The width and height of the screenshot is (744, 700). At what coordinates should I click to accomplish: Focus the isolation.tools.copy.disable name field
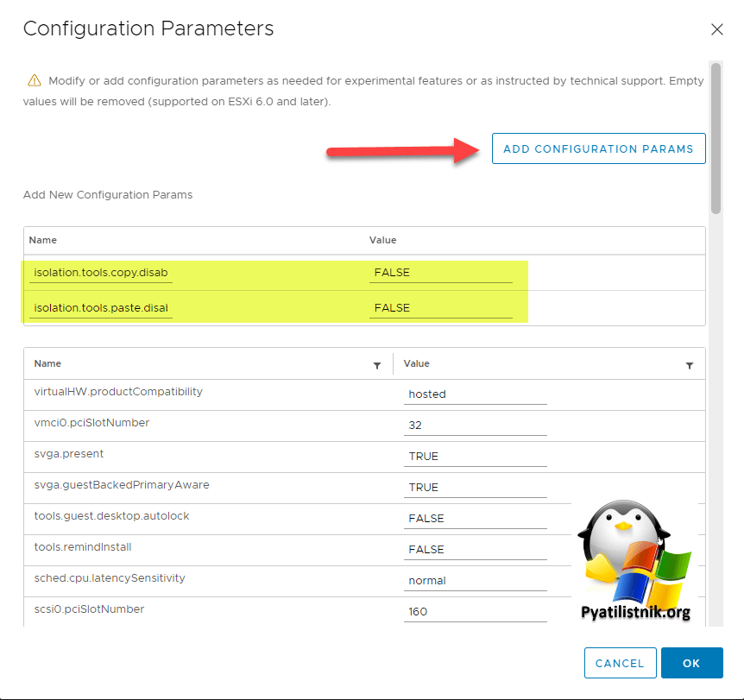(100, 273)
